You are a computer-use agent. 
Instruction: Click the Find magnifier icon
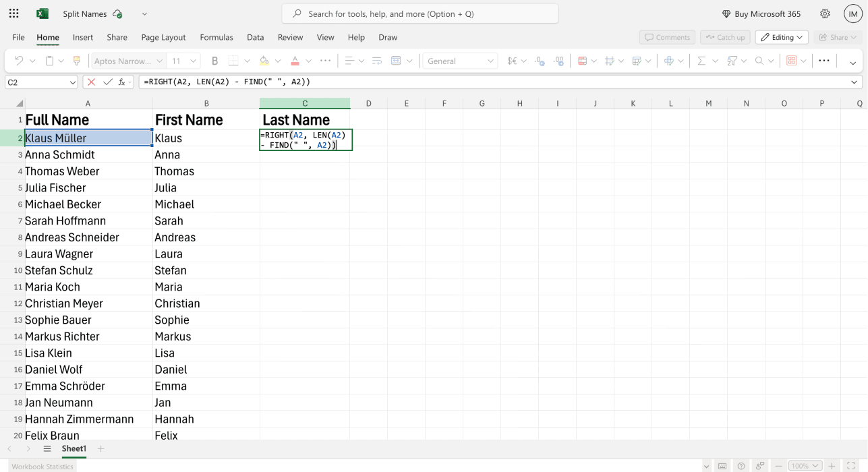pos(759,61)
